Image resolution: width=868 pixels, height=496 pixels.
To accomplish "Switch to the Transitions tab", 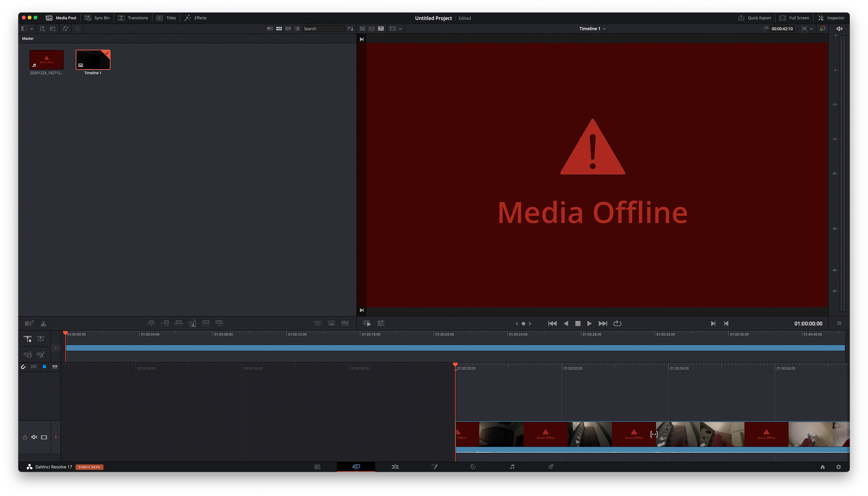I will pyautogui.click(x=133, y=18).
